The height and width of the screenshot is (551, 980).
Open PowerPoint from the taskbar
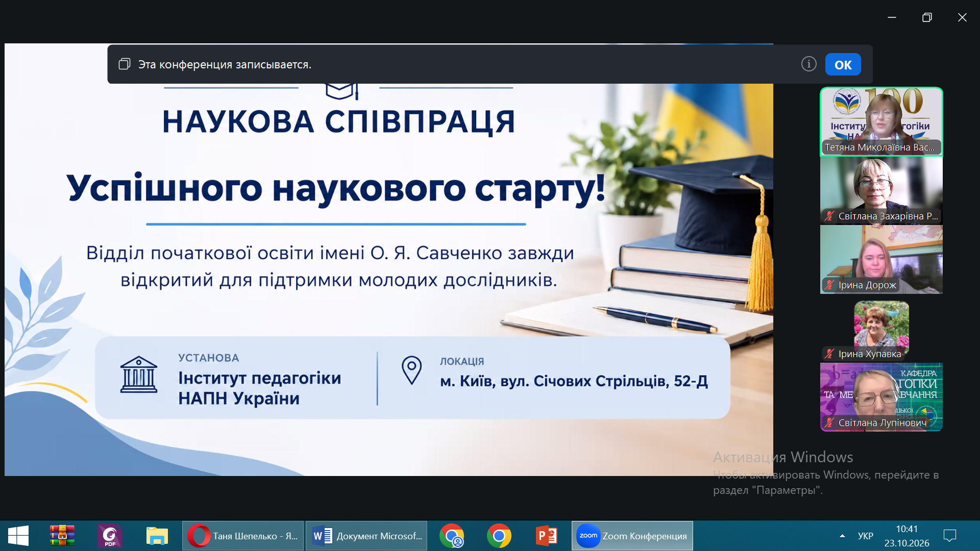pyautogui.click(x=546, y=536)
